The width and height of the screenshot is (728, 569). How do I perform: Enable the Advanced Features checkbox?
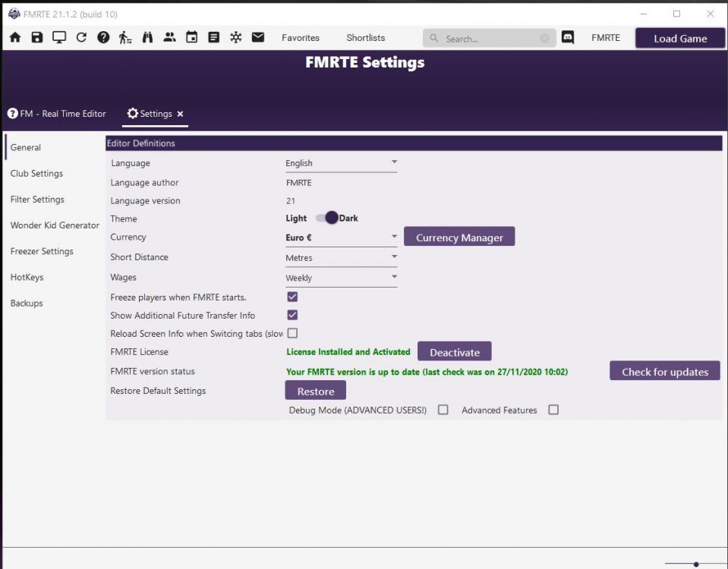click(553, 410)
